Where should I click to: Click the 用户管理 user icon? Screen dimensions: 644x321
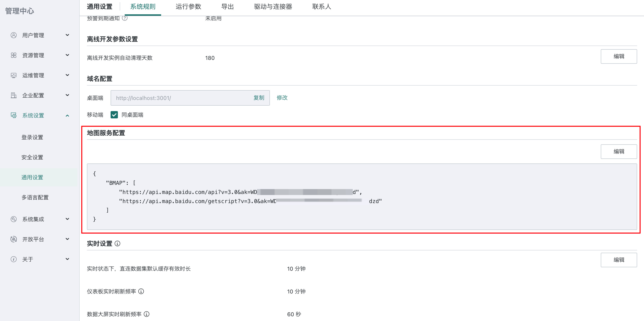pyautogui.click(x=13, y=35)
